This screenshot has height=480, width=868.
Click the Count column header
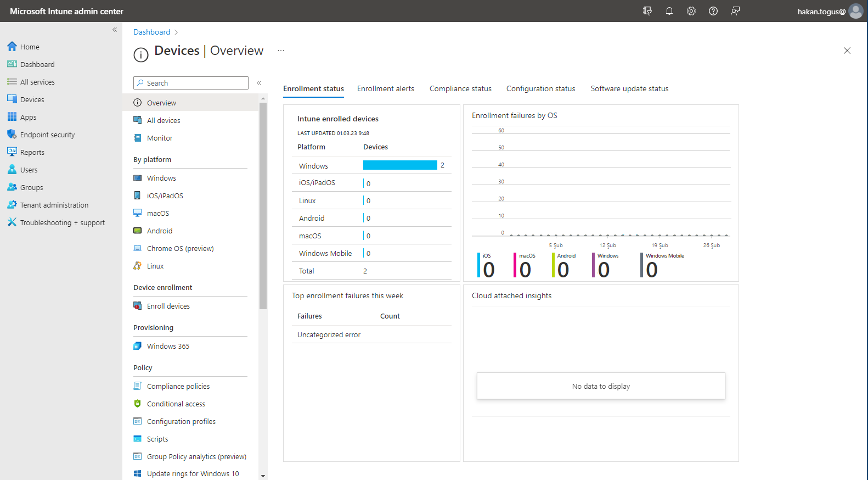(390, 316)
